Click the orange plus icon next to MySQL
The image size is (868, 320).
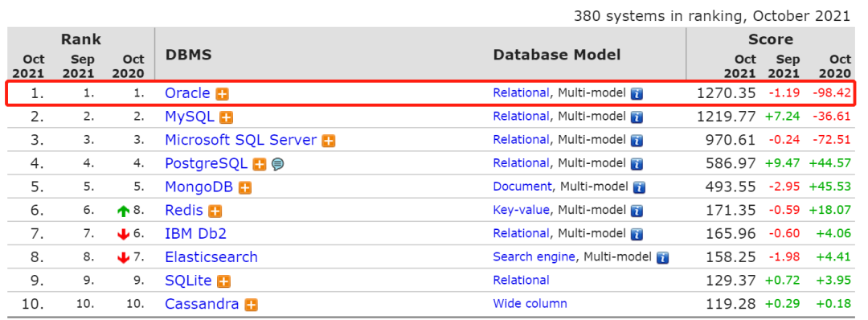tap(226, 117)
